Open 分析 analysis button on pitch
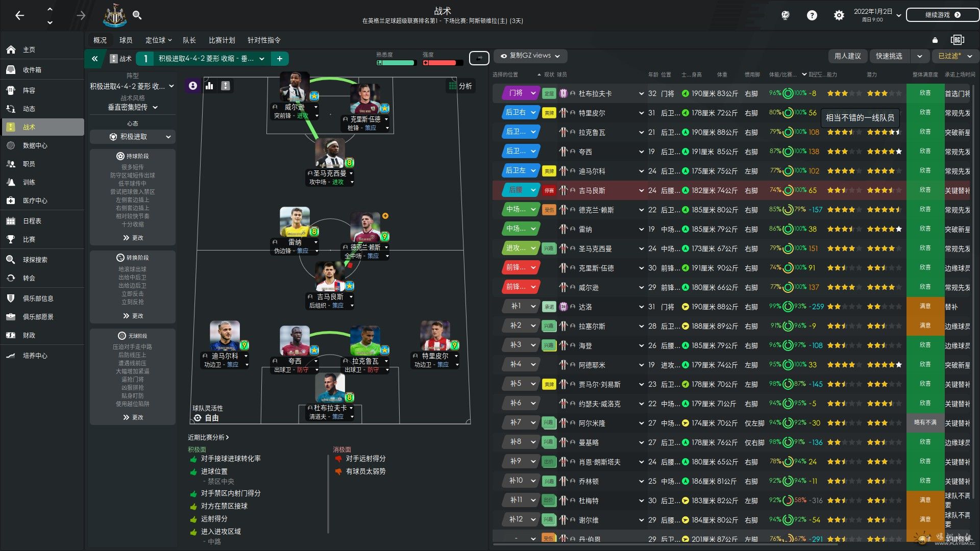This screenshot has width=980, height=551. pyautogui.click(x=460, y=86)
